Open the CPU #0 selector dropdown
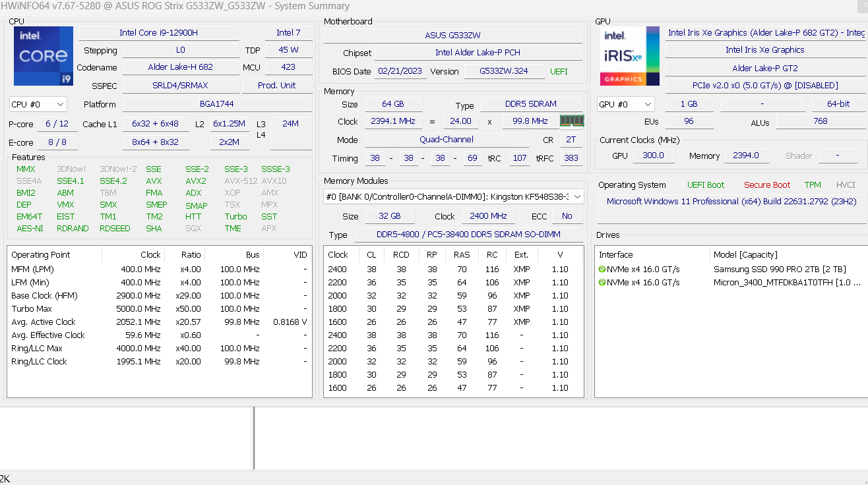The image size is (868, 485). coord(38,104)
